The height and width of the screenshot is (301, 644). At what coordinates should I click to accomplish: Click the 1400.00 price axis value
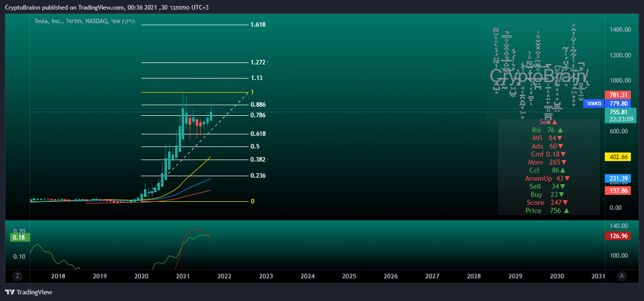pos(620,30)
